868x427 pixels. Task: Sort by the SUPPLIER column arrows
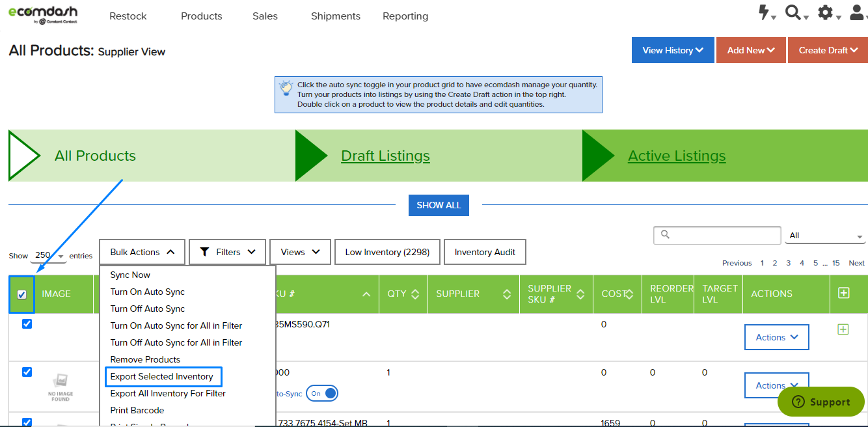[x=507, y=294]
